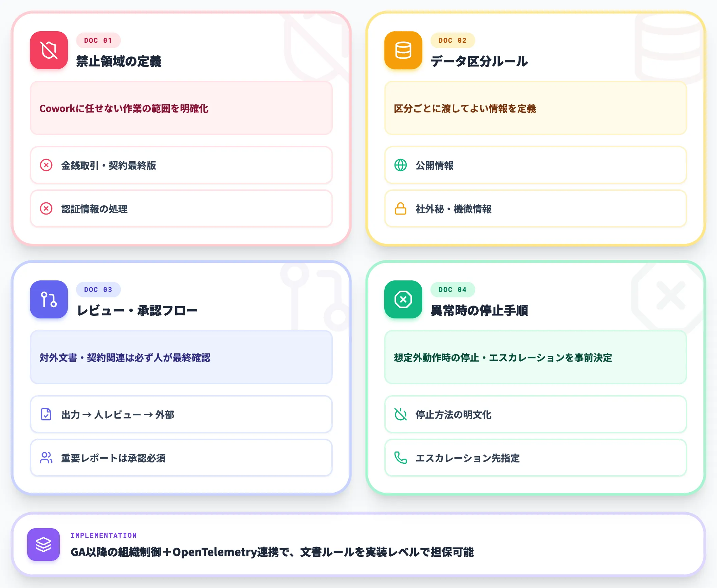Click the green octagon-X icon for DOC 04
717x588 pixels.
pyautogui.click(x=403, y=299)
